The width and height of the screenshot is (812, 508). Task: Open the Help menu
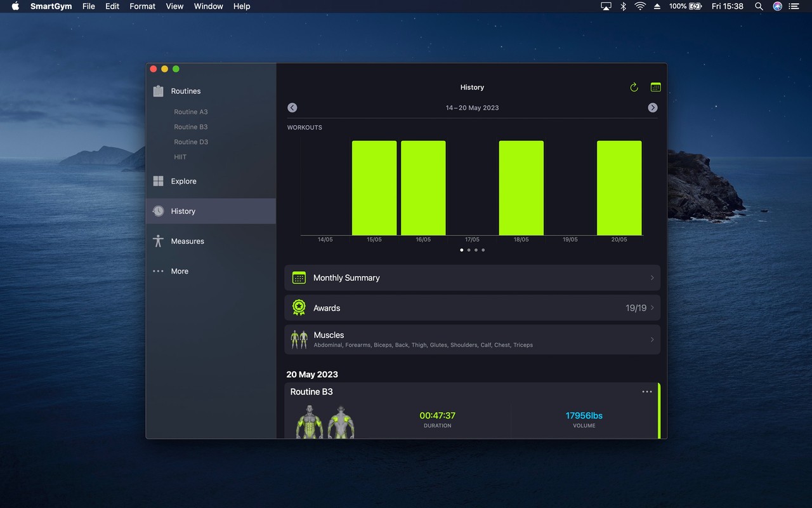click(242, 6)
